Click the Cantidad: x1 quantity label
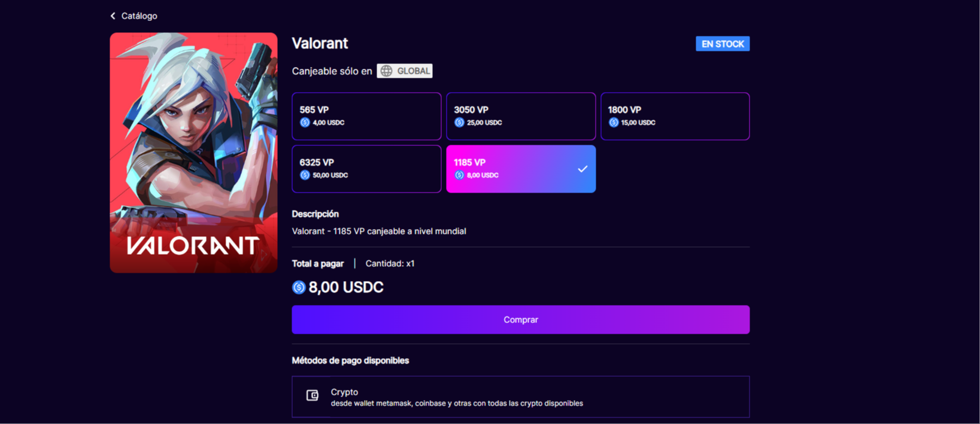This screenshot has height=424, width=980. click(x=390, y=264)
